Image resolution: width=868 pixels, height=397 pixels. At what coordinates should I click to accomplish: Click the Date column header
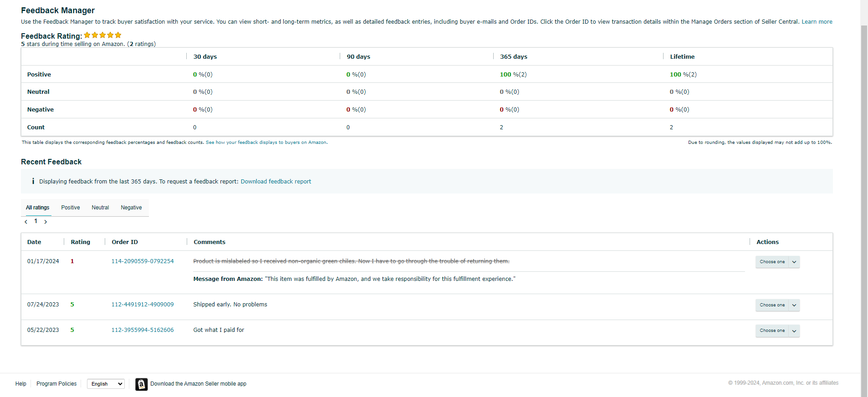point(34,242)
